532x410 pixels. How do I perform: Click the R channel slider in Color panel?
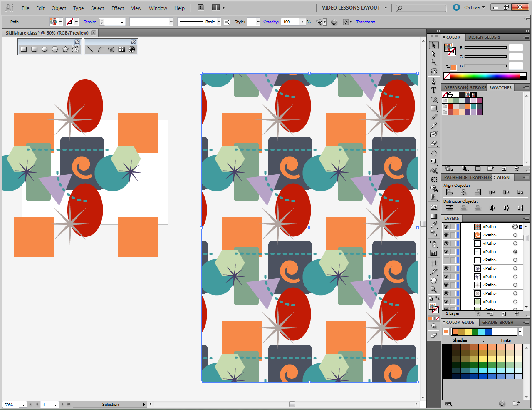click(485, 47)
